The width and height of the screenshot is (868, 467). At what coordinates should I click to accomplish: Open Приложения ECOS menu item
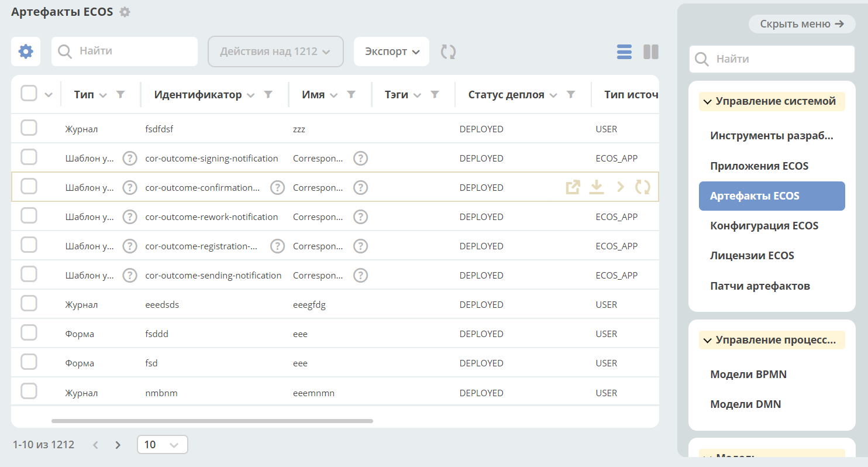point(772,166)
